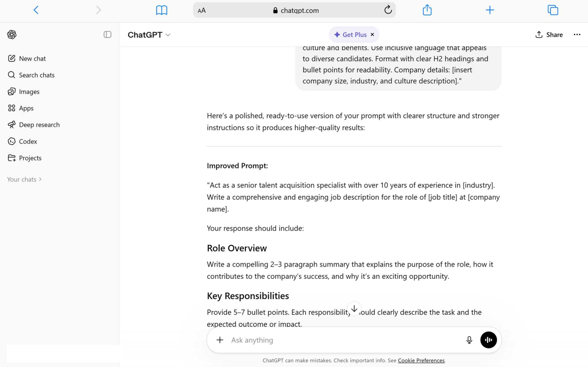Click the Get Plus button
588x367 pixels.
350,35
